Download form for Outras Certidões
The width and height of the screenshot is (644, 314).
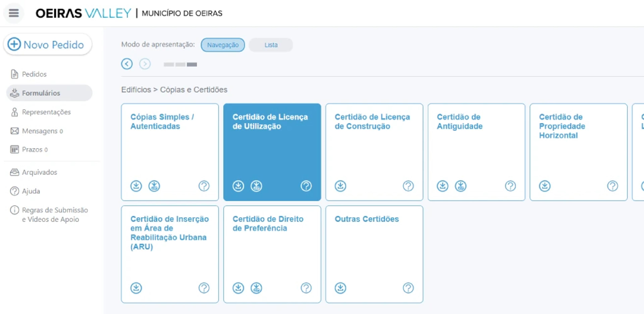pyautogui.click(x=340, y=288)
